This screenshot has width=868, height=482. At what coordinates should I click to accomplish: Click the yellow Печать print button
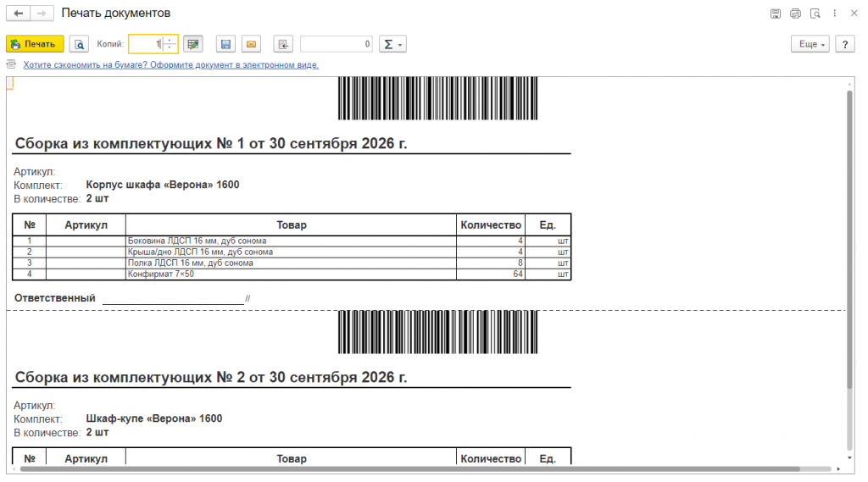[35, 44]
